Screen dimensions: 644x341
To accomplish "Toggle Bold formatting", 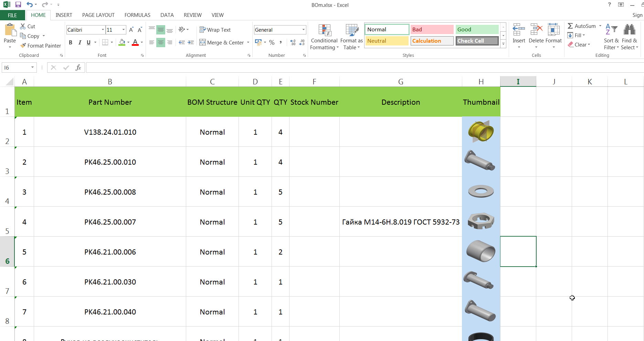I will click(x=71, y=42).
